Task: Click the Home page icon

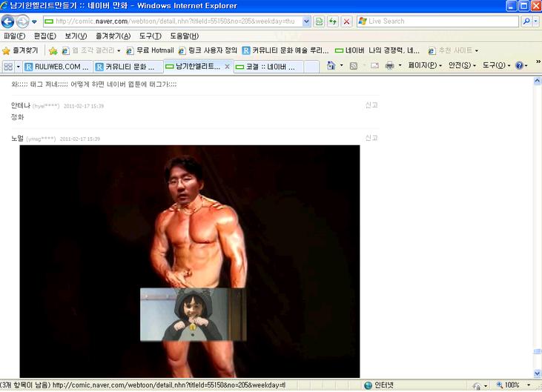Action: click(331, 66)
